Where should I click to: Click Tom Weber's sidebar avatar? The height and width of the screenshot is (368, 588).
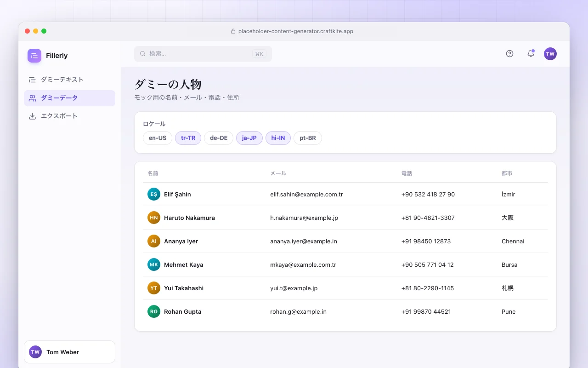point(35,352)
